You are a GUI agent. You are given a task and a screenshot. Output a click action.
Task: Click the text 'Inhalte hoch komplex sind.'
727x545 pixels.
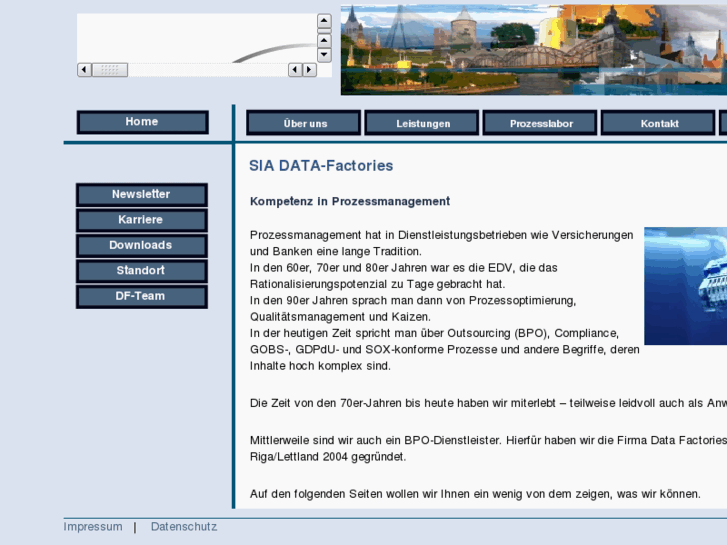click(320, 366)
